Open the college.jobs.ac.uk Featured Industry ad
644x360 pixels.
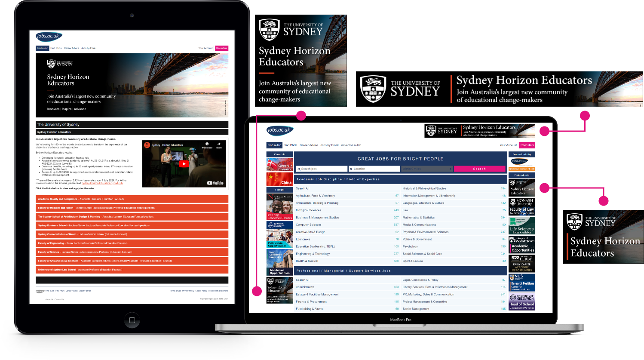point(522,164)
